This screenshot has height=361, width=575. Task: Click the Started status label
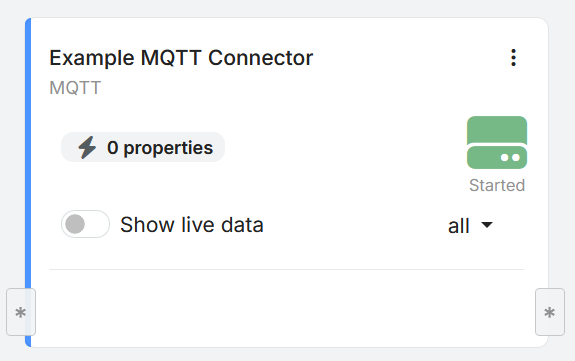click(497, 185)
